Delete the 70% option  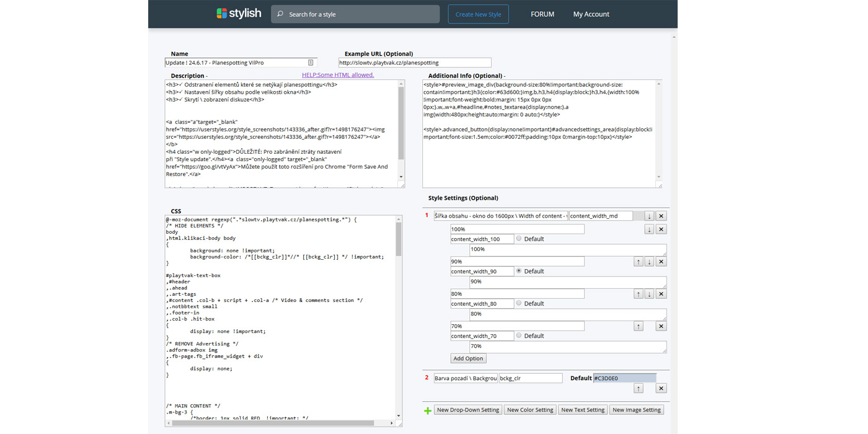tap(661, 326)
